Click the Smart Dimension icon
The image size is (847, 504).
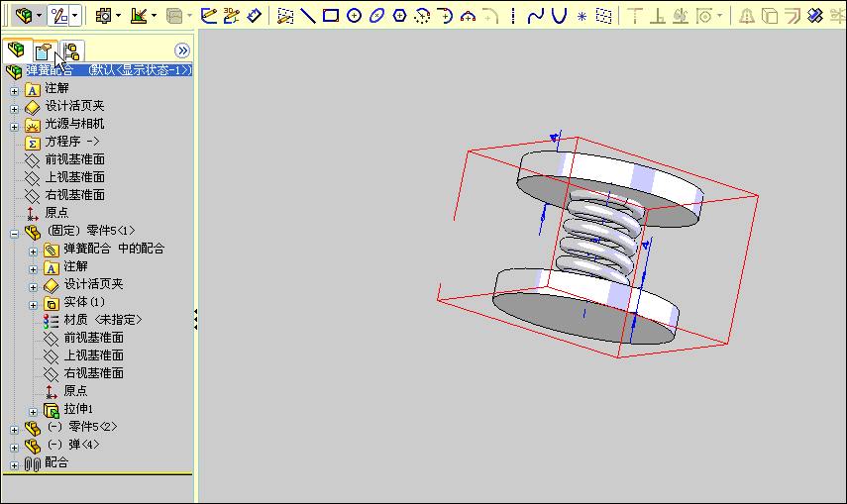pos(254,15)
